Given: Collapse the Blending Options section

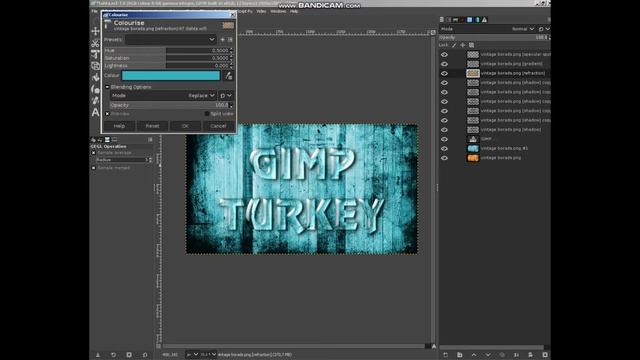Looking at the screenshot, I should pos(107,87).
